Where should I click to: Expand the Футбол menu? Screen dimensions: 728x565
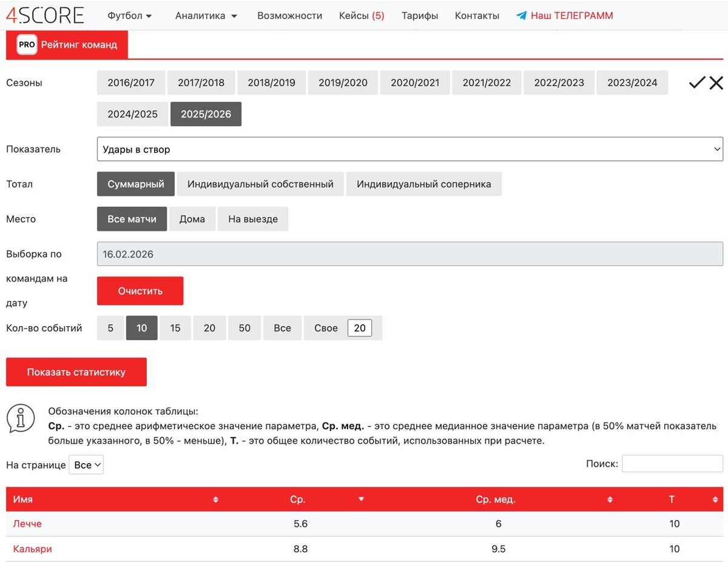(130, 16)
